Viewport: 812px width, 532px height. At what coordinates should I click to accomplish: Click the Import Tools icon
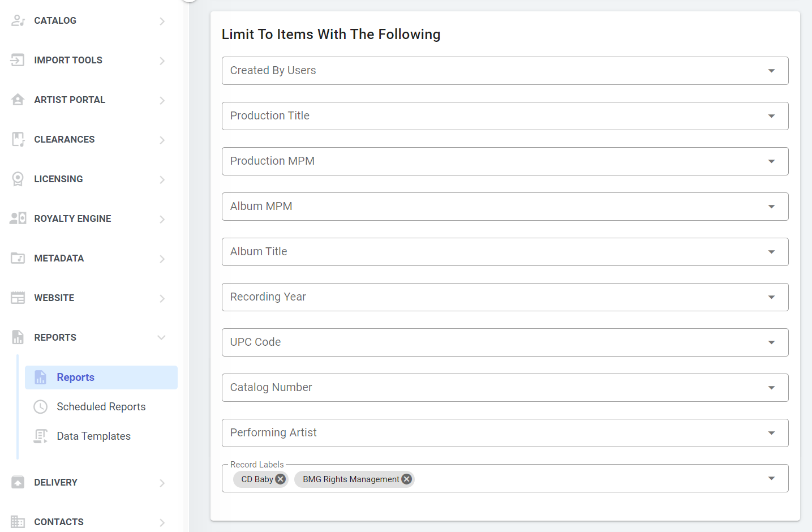(18, 60)
